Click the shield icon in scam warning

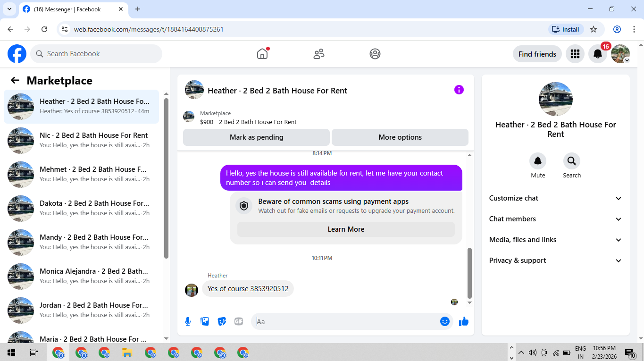(x=244, y=206)
